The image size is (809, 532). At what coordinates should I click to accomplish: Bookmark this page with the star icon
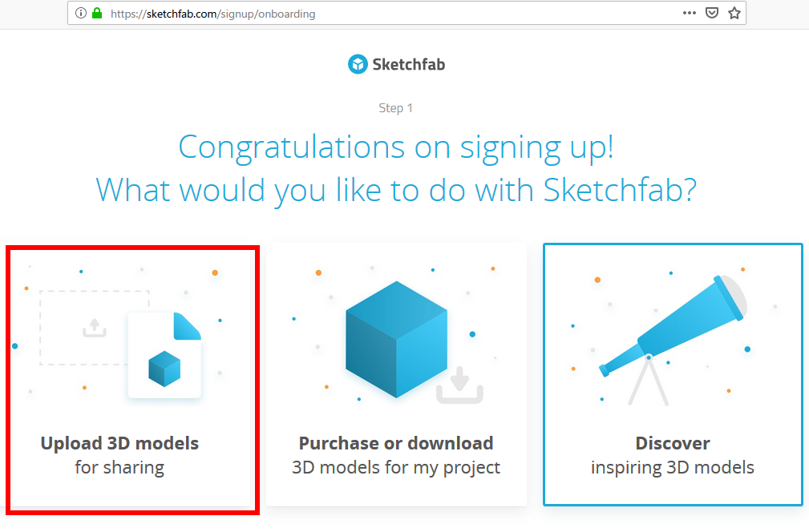coord(734,14)
